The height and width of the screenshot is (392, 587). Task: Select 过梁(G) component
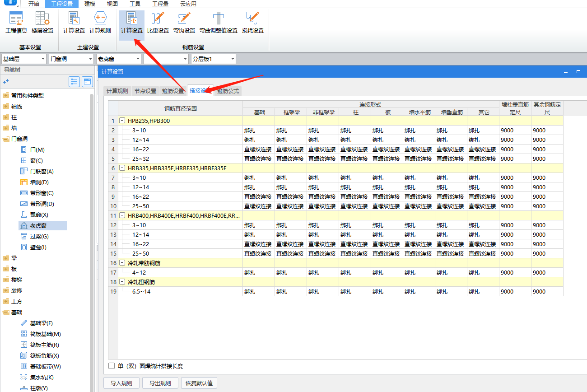[34, 237]
